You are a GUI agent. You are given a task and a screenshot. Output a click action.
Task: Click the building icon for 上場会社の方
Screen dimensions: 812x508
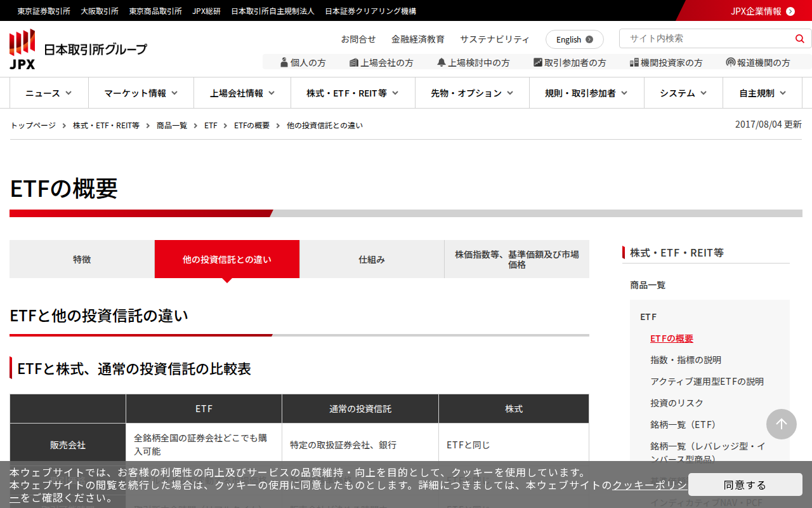[x=354, y=62]
